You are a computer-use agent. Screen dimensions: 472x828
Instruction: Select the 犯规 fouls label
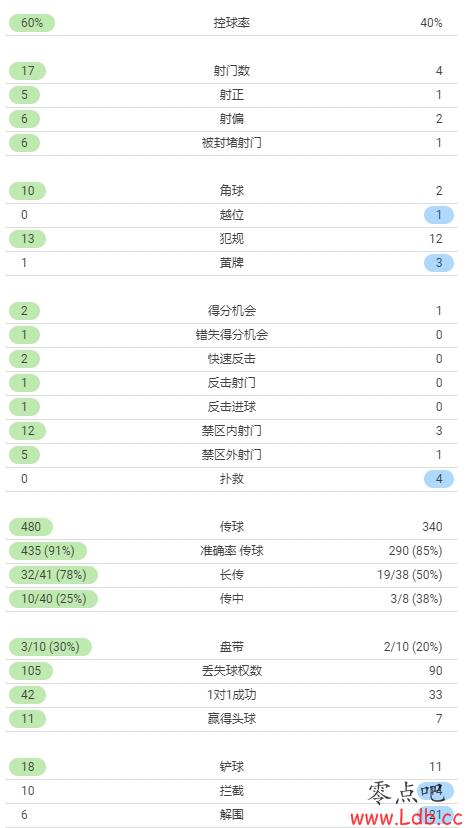click(x=231, y=239)
